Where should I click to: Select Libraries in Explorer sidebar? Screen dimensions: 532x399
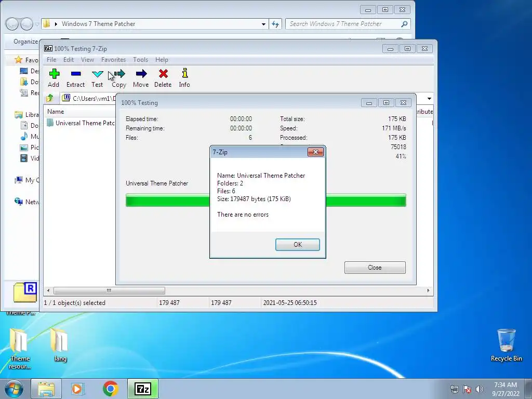point(27,115)
